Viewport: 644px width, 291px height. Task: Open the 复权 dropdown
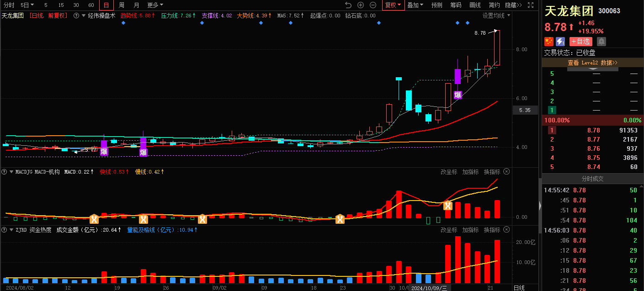393,5
